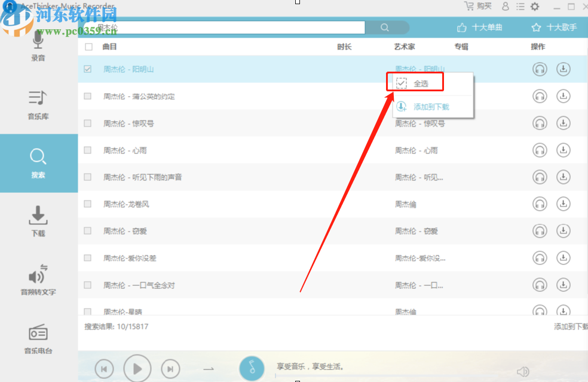The image size is (588, 382).
Task: Click the download icon for 蒲公英的约定
Action: 563,96
